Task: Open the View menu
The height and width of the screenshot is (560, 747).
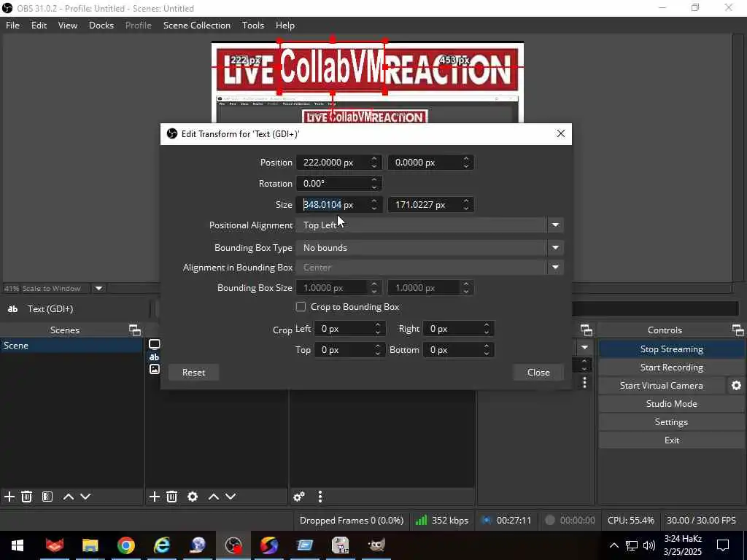Action: (x=68, y=26)
